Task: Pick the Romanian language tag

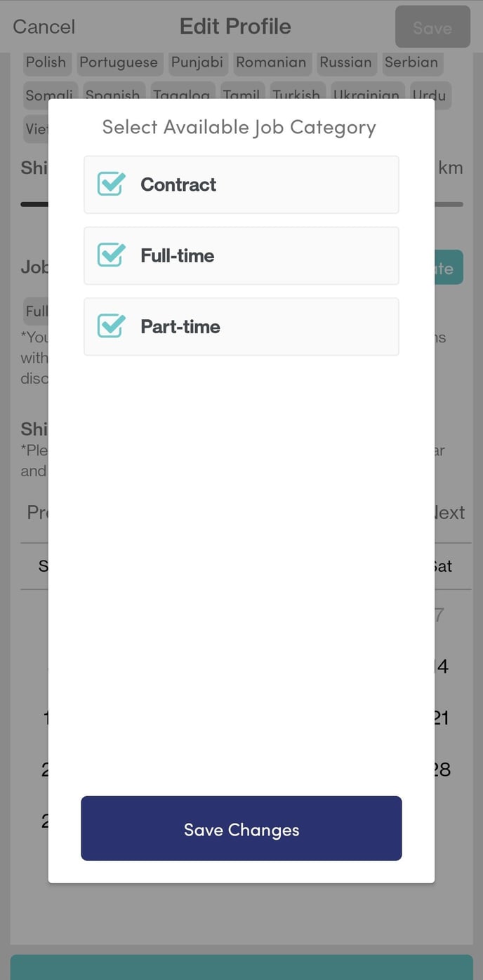Action: [x=271, y=62]
